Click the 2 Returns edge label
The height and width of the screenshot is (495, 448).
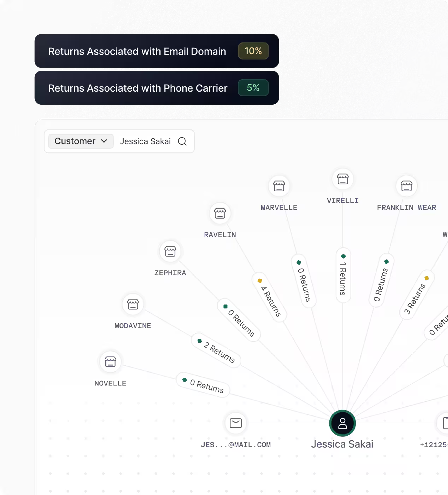click(x=216, y=350)
